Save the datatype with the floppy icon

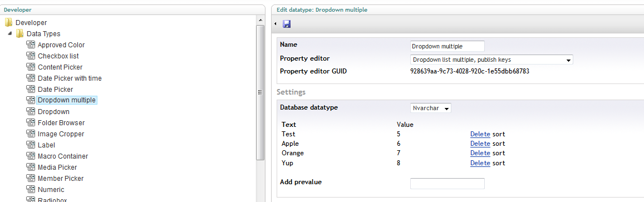point(287,24)
